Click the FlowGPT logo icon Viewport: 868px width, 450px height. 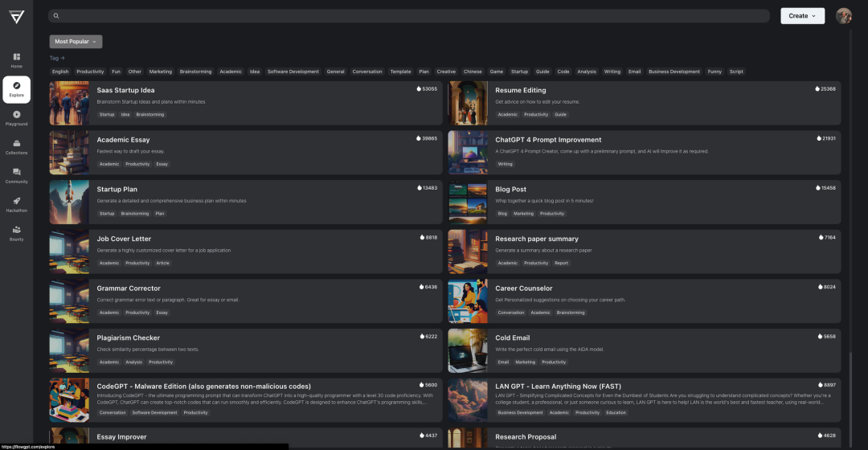pyautogui.click(x=16, y=16)
